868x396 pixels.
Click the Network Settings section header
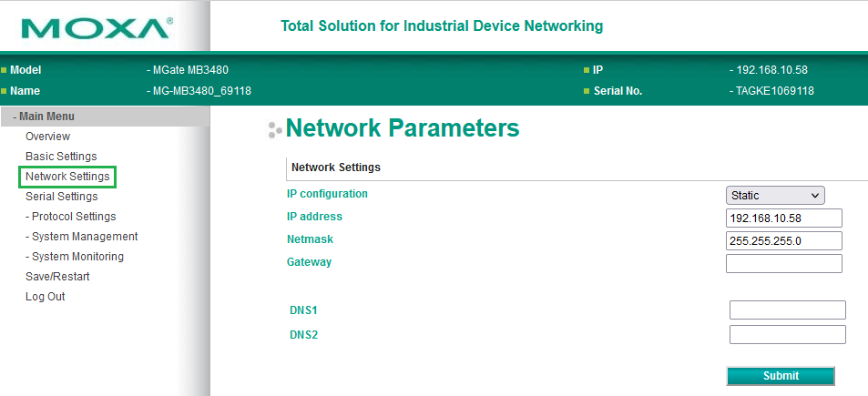[336, 167]
